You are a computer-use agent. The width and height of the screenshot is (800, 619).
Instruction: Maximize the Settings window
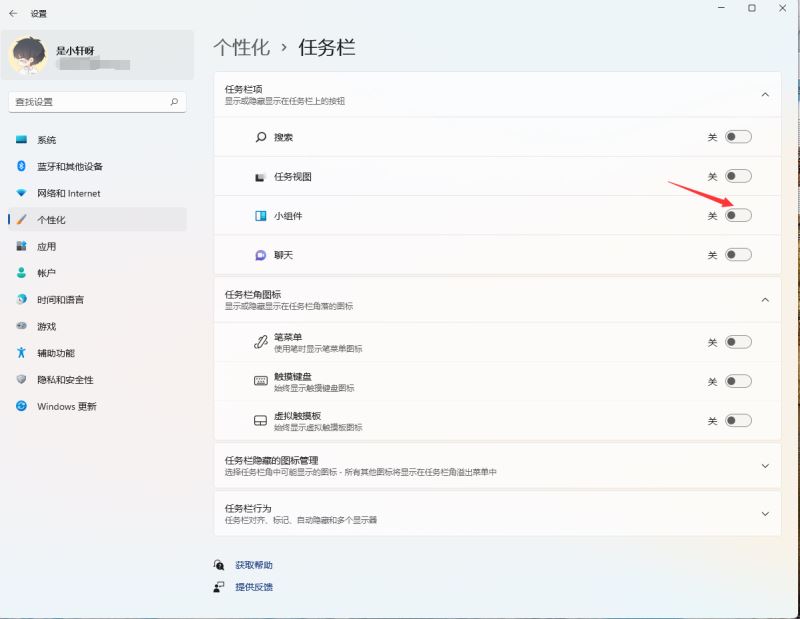(752, 8)
